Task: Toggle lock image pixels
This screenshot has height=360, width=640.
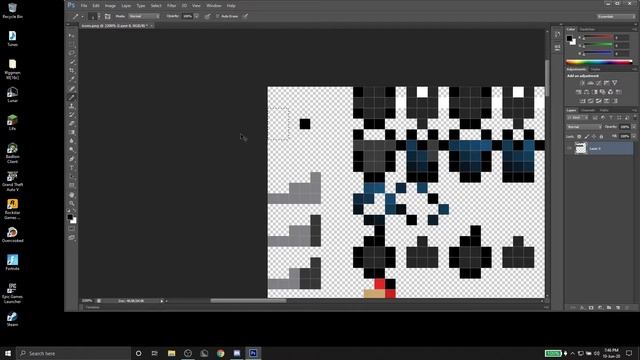Action: click(x=587, y=137)
